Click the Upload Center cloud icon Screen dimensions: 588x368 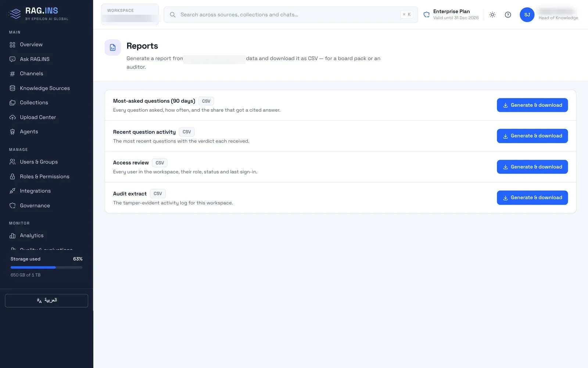tap(12, 117)
